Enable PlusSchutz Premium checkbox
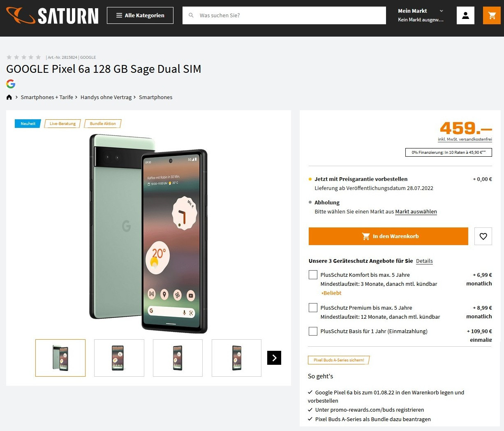The height and width of the screenshot is (431, 504). pyautogui.click(x=313, y=308)
